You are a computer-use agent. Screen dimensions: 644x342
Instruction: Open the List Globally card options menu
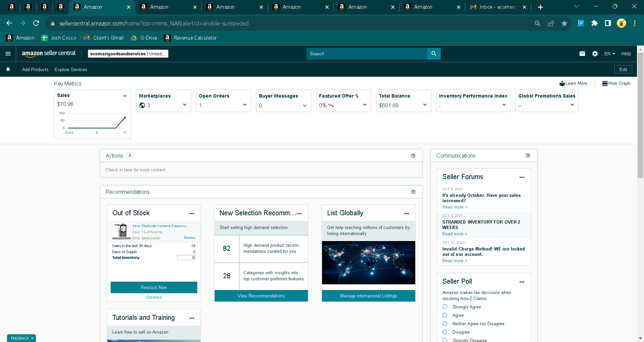(407, 214)
